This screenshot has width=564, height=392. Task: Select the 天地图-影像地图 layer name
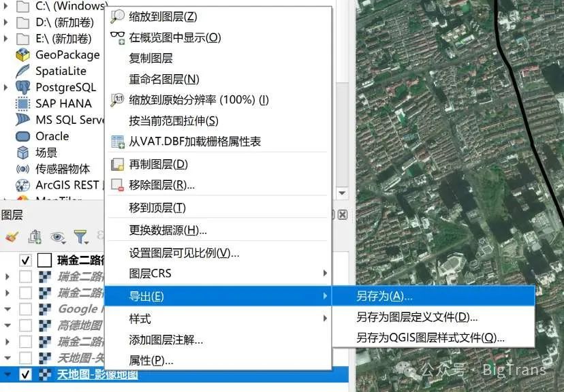pos(97,375)
